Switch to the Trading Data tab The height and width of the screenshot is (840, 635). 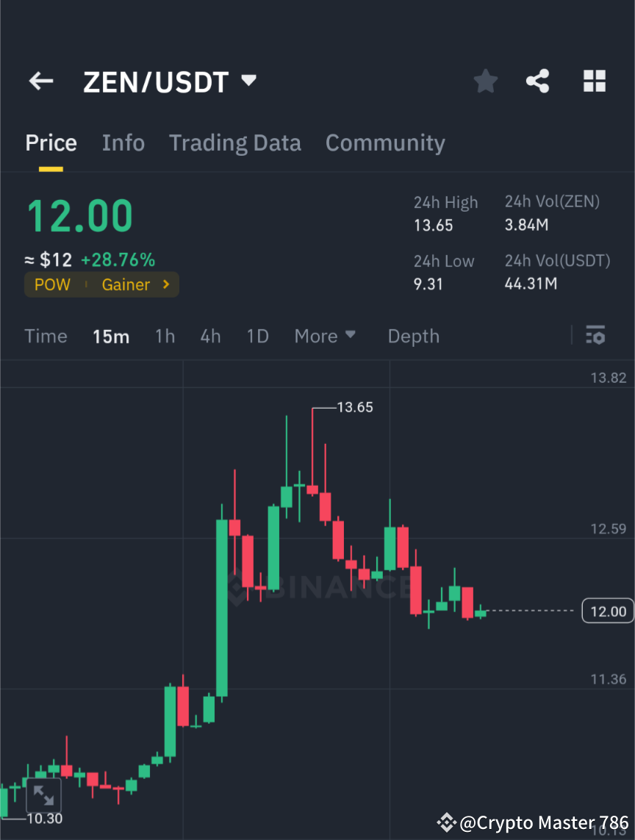(234, 143)
